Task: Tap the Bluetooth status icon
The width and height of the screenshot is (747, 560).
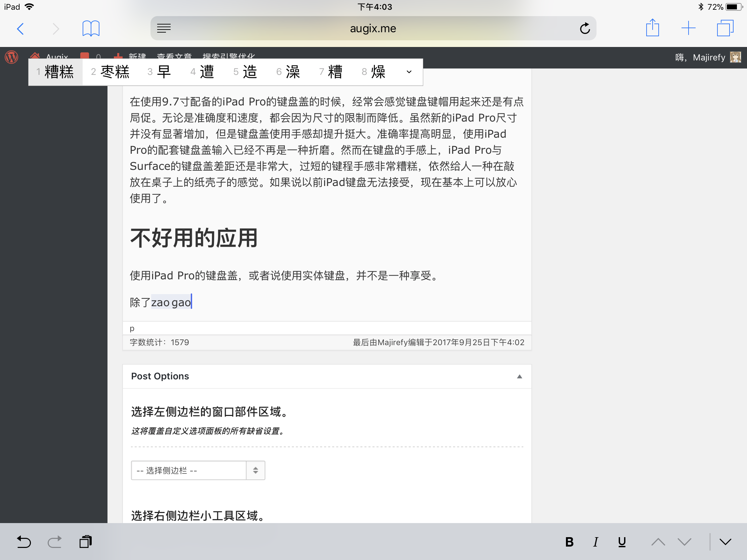Action: [701, 7]
